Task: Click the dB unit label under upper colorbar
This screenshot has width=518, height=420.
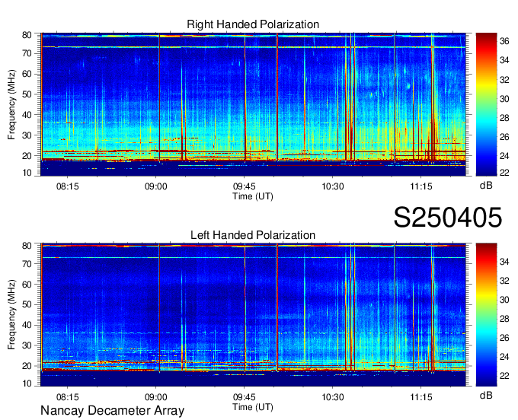Action: tap(486, 186)
